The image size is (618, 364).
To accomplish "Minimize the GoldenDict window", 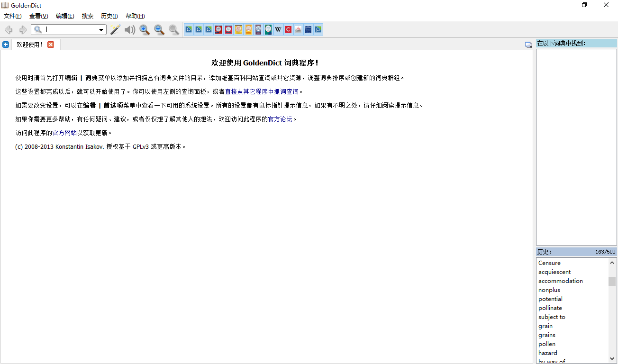I will [x=563, y=5].
